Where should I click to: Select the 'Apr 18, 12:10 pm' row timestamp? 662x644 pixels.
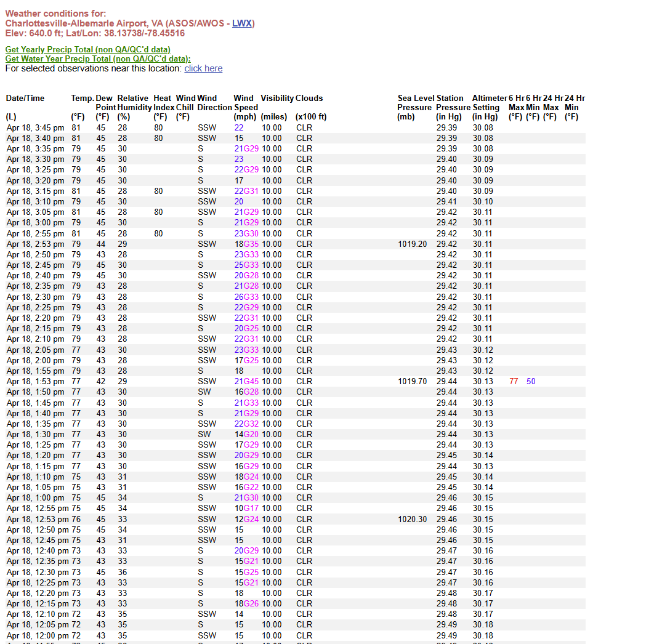click(38, 614)
